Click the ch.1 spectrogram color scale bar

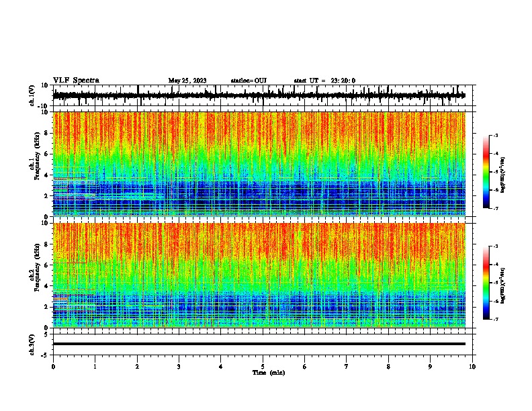pos(486,172)
